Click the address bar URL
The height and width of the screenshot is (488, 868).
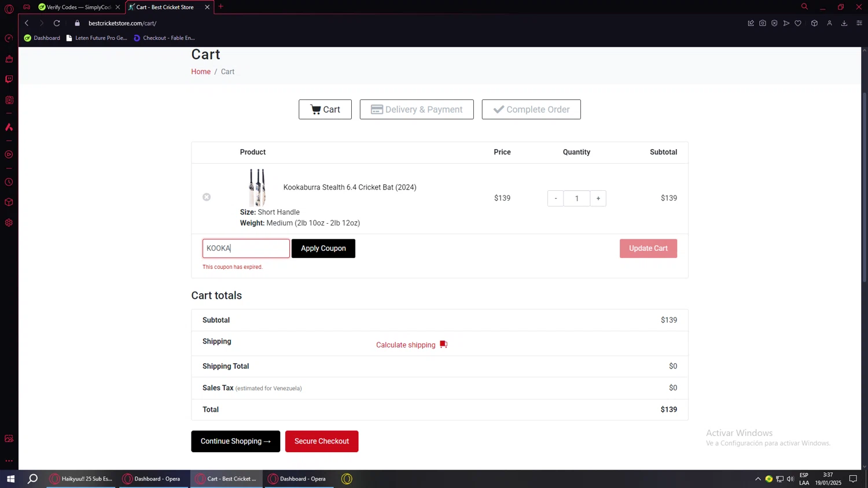123,23
